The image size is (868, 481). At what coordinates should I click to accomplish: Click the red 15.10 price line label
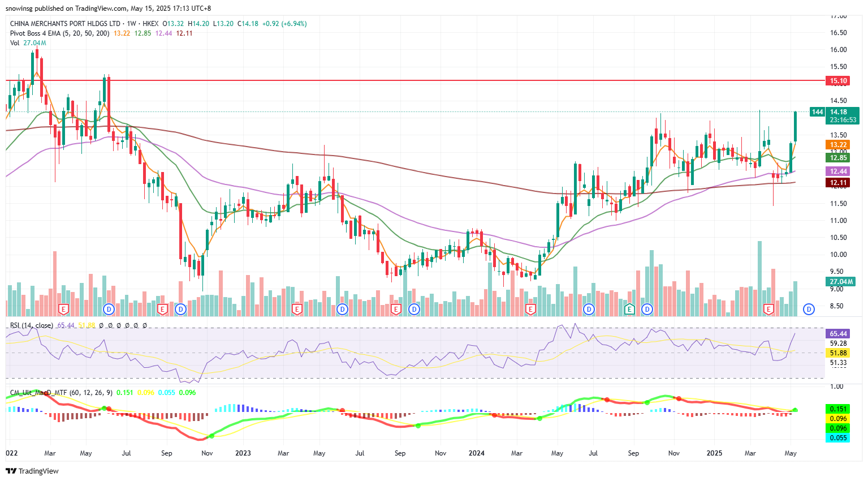point(838,81)
